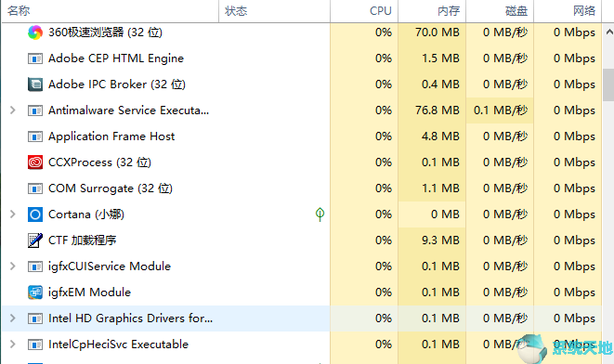Screen dimensions: 614x364
Task: Click the 4.8 MB memory cell
Action: tap(432, 136)
